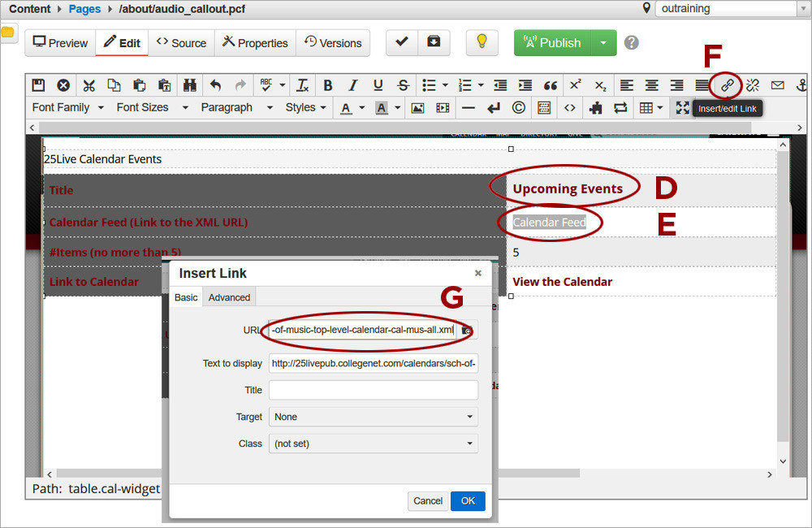This screenshot has width=812, height=528.
Task: Toggle Strikethrough formatting
Action: click(404, 85)
